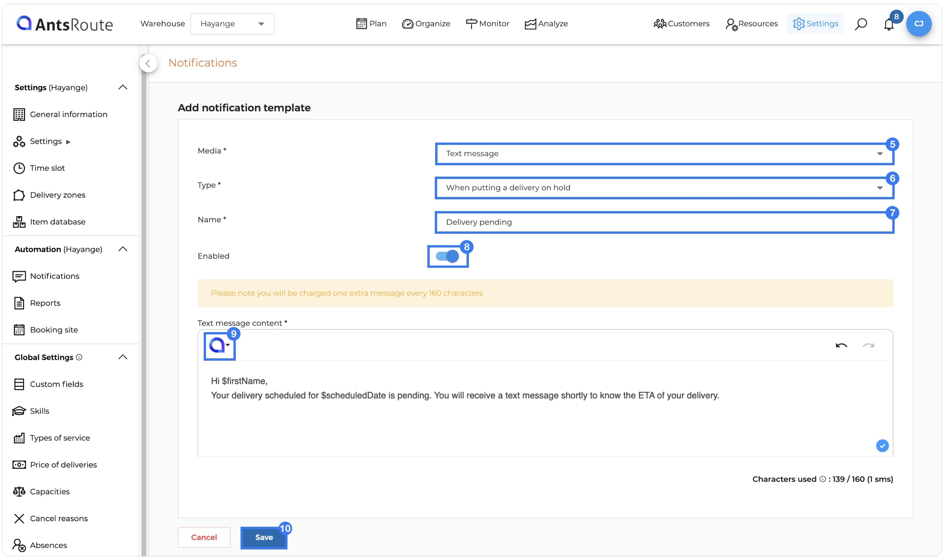Insert a variable using the AntsRoute icon
This screenshot has height=560, width=944.
(219, 345)
